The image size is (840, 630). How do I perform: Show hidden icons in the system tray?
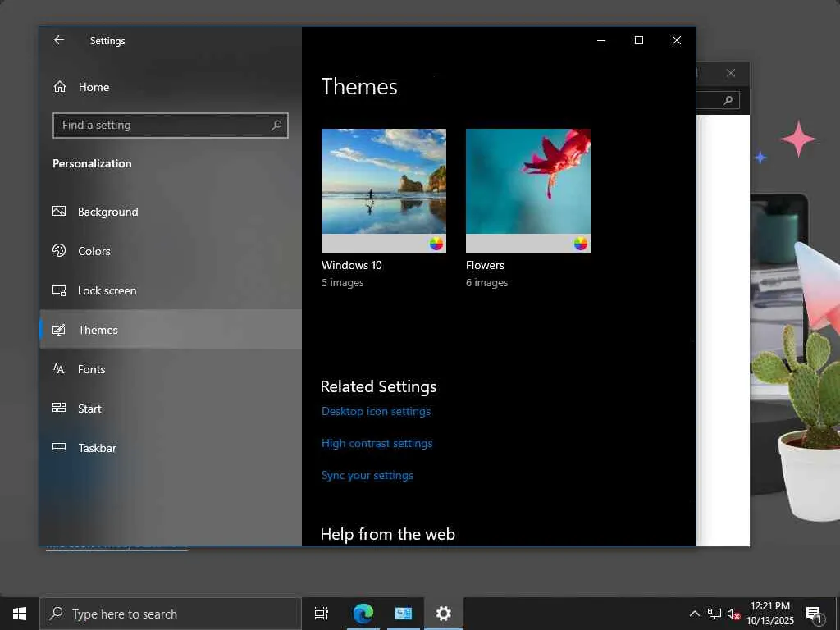click(694, 614)
